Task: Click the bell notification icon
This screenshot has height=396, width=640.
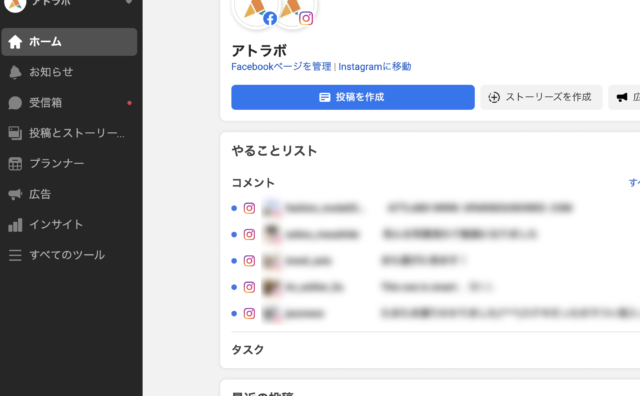Action: tap(15, 72)
